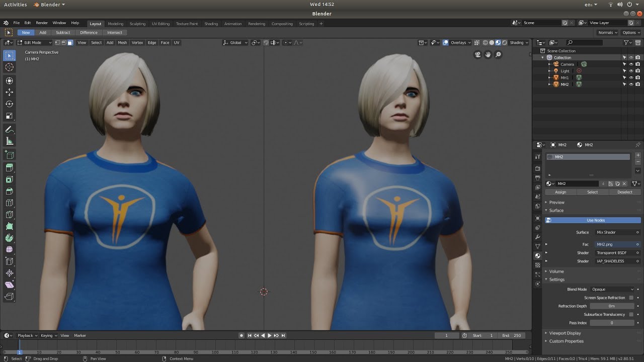Image resolution: width=644 pixels, height=362 pixels.
Task: Switch to wireframe viewport shading
Action: click(x=486, y=43)
